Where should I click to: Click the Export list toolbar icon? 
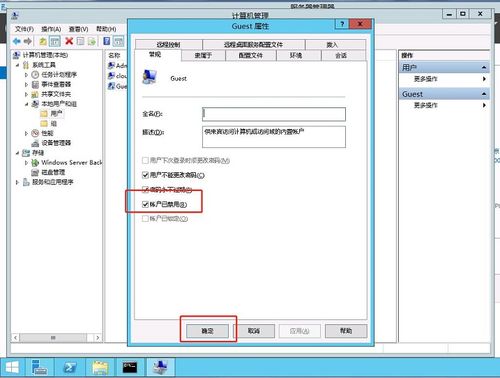[x=92, y=41]
